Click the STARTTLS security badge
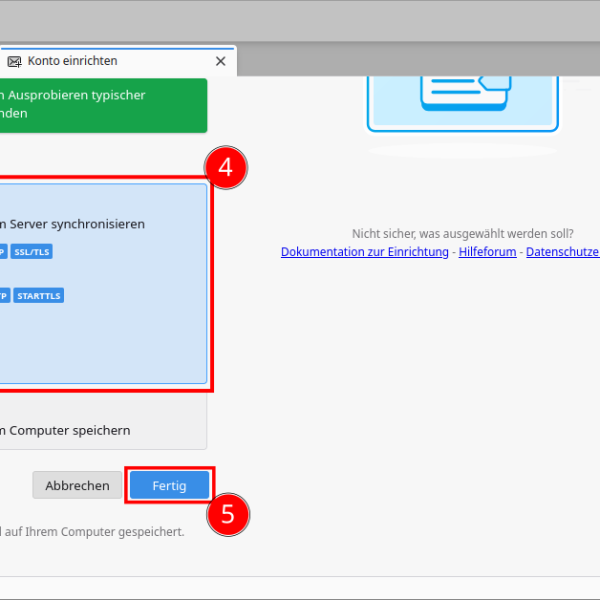The width and height of the screenshot is (600, 600). click(x=39, y=296)
